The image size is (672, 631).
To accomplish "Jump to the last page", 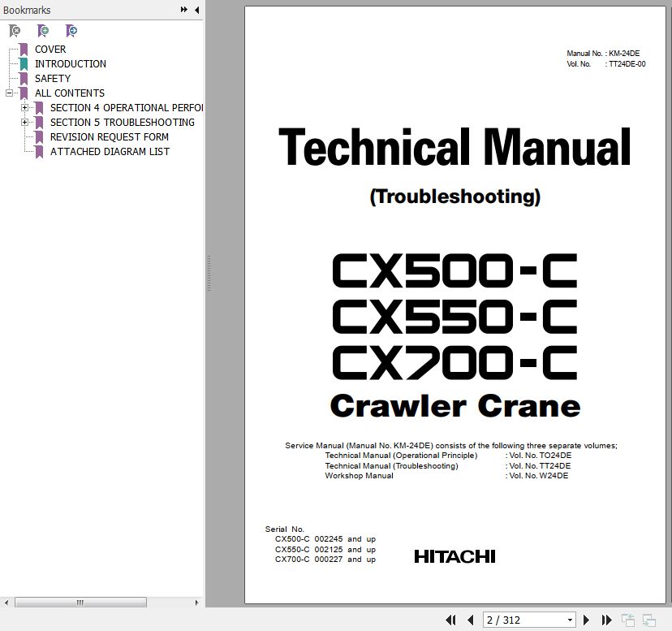I will [x=606, y=620].
